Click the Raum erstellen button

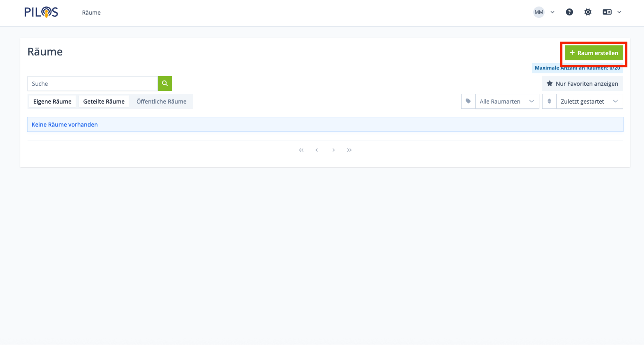[x=594, y=53]
